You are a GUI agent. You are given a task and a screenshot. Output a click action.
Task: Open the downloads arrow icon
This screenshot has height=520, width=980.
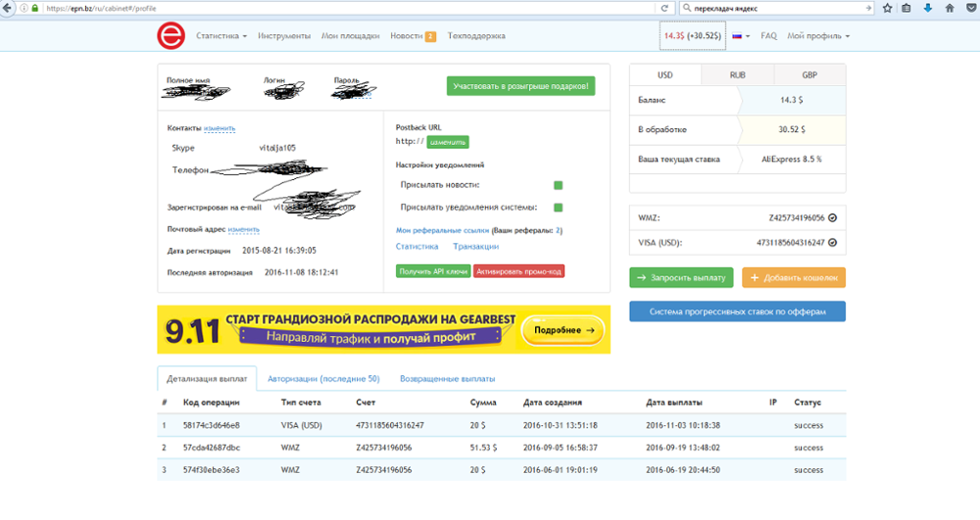tap(927, 8)
